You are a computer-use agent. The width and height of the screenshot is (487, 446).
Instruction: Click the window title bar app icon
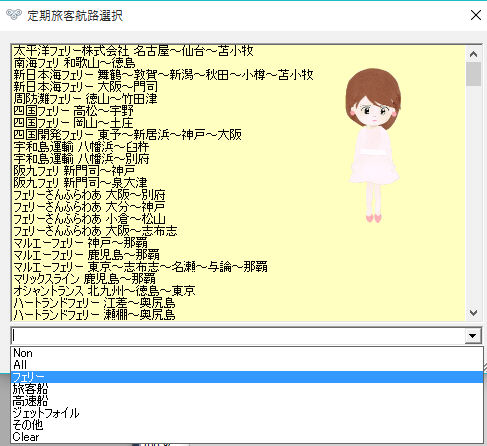pyautogui.click(x=14, y=15)
